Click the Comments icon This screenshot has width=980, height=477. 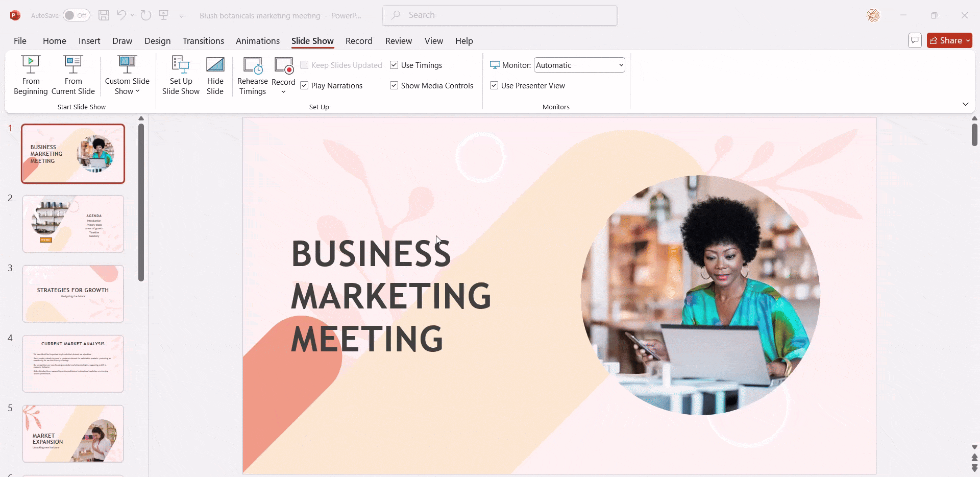click(x=914, y=40)
